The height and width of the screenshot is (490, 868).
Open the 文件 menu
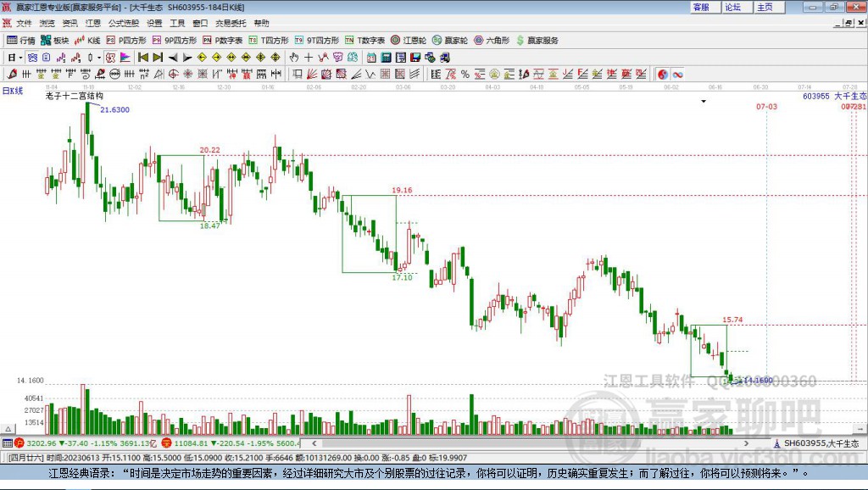(25, 23)
